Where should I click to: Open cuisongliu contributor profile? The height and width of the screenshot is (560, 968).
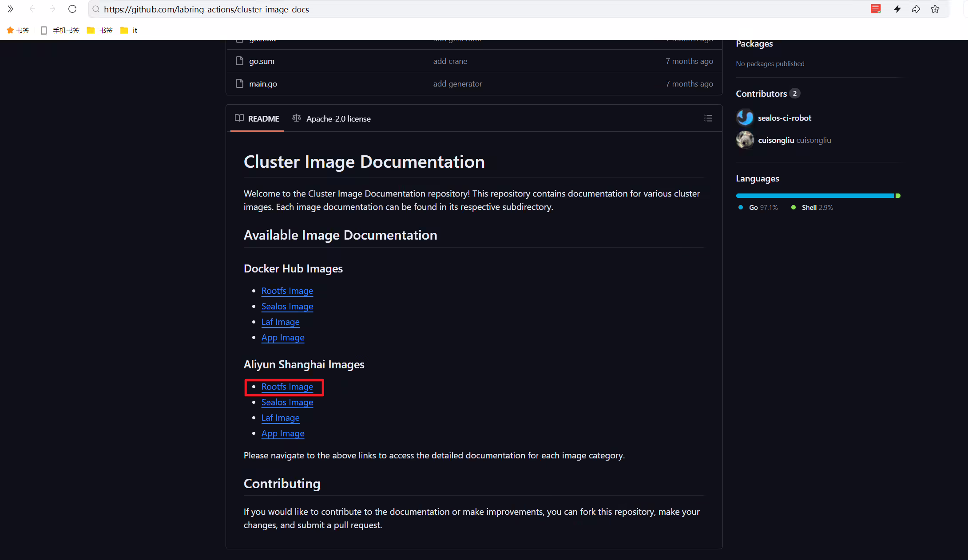click(x=794, y=140)
